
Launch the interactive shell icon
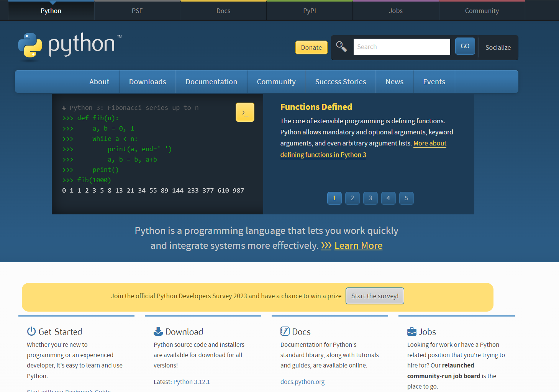pyautogui.click(x=245, y=112)
